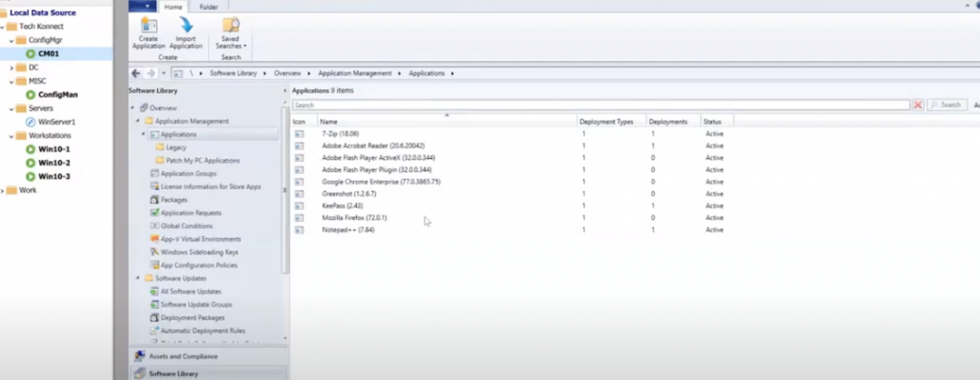
Task: Open License Information for Store Apps
Action: click(206, 187)
